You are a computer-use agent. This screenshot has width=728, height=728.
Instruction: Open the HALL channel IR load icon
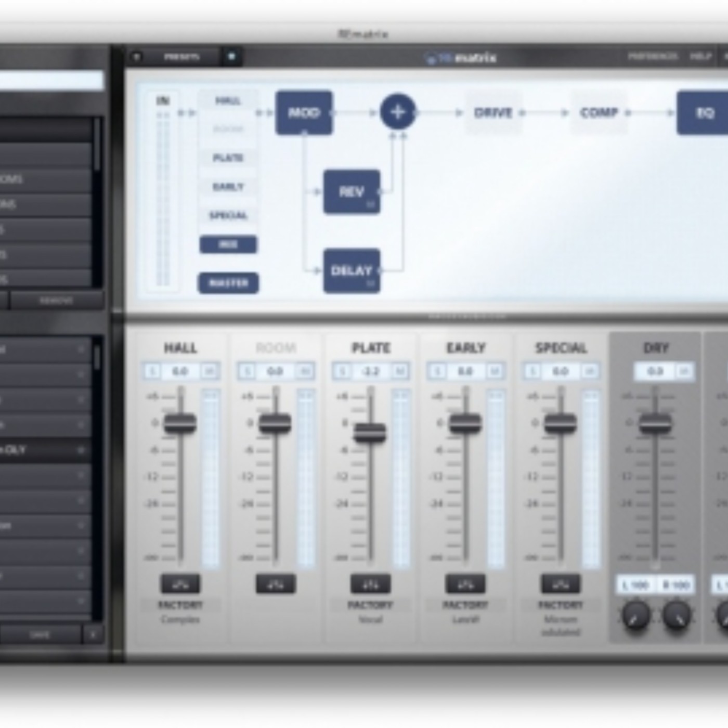tap(180, 584)
